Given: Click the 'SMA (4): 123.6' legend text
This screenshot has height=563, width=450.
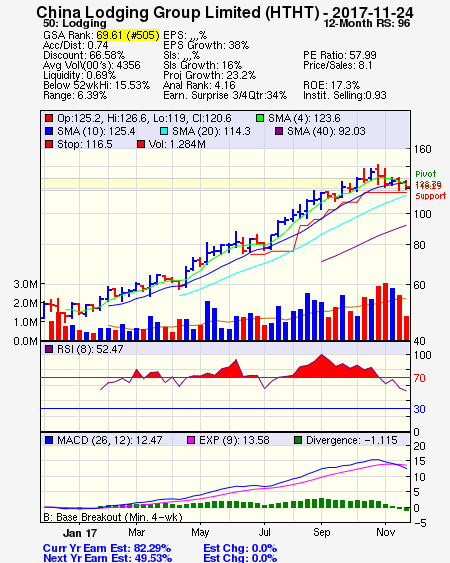Looking at the screenshot, I should coord(304,118).
